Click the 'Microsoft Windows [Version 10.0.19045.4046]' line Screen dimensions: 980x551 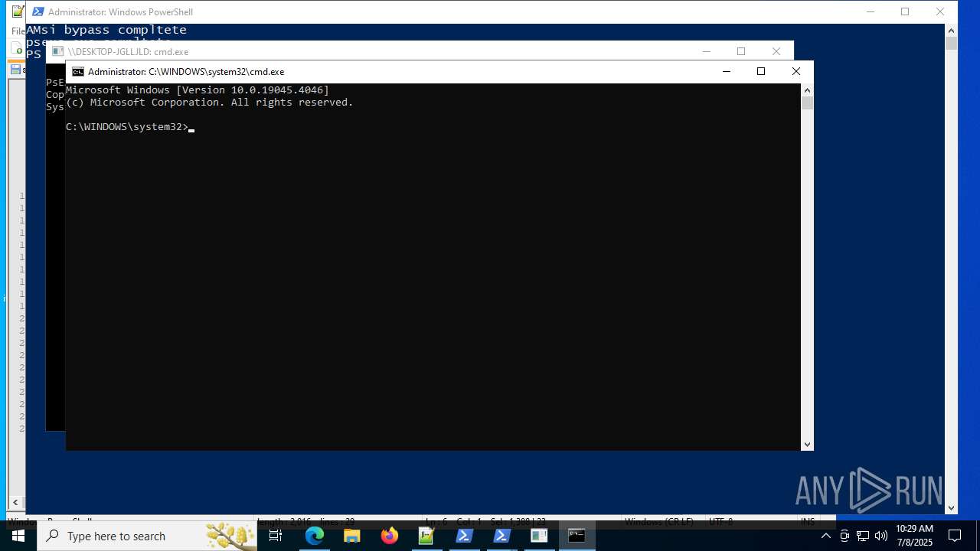pos(198,90)
